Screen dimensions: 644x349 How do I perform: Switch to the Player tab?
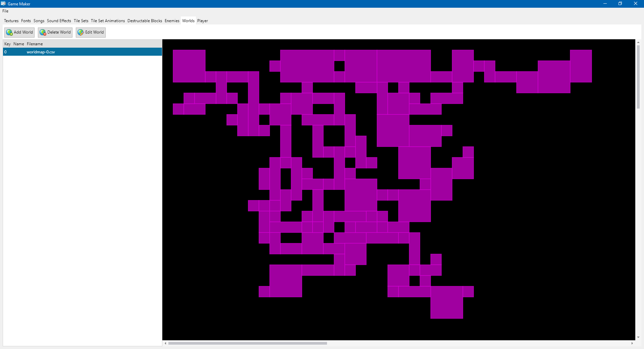tap(203, 21)
